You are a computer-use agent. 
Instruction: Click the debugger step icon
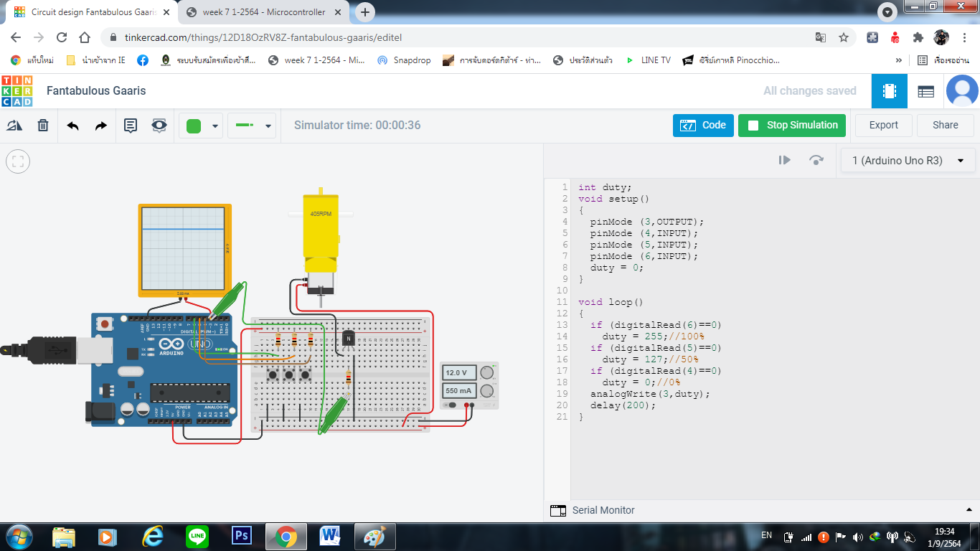click(785, 160)
